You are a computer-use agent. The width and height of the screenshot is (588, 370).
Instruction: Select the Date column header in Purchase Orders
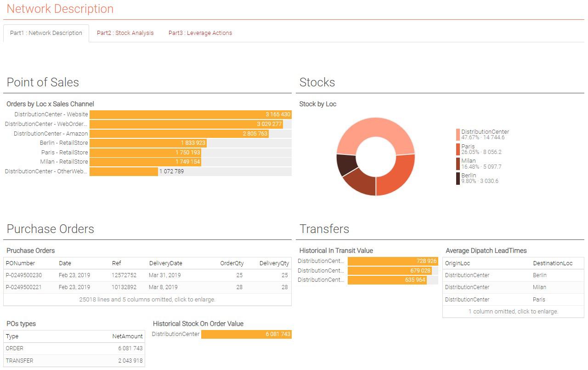coord(65,263)
